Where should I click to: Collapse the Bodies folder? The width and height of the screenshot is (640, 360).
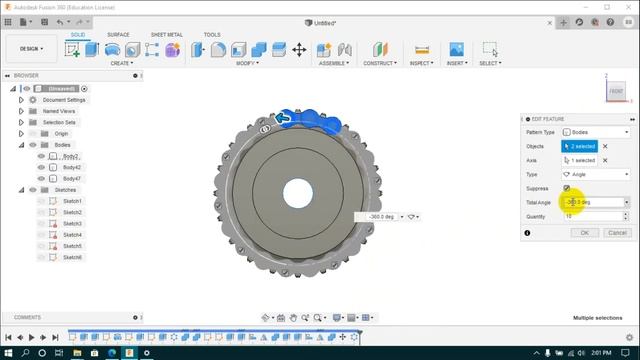click(x=21, y=145)
